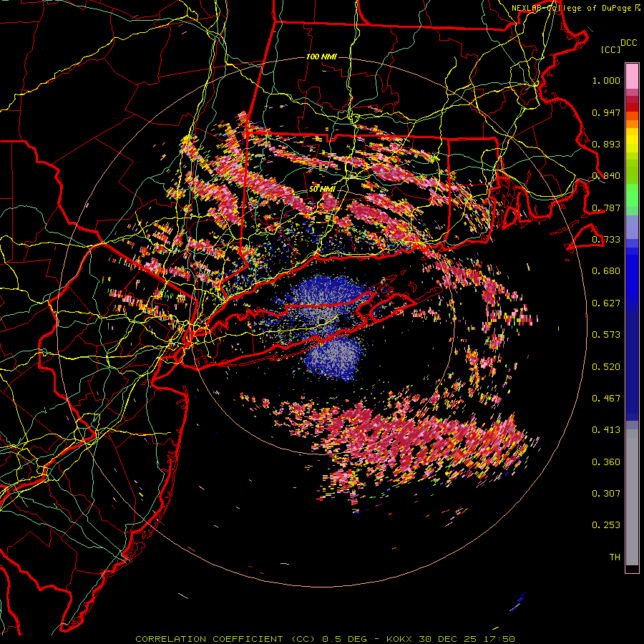Screen dimensions: 644x644
Task: Pick the yellow segment of the color bar
Action: (x=632, y=140)
